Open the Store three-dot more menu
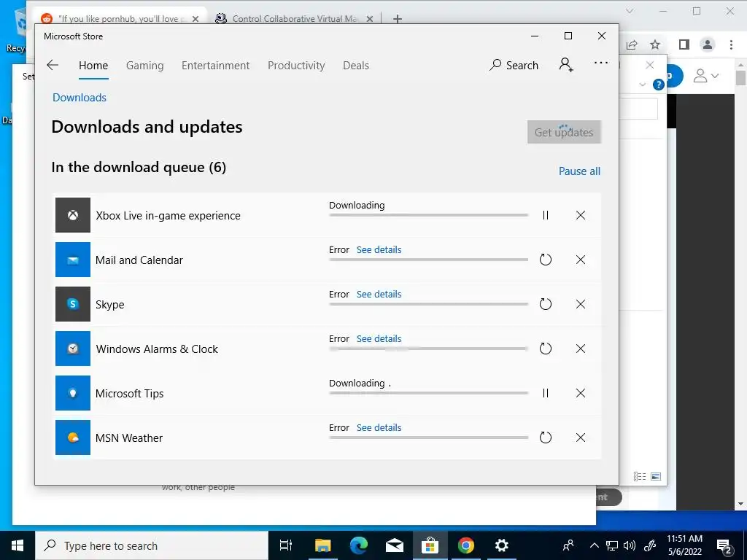Viewport: 747px width, 560px height. pos(601,63)
